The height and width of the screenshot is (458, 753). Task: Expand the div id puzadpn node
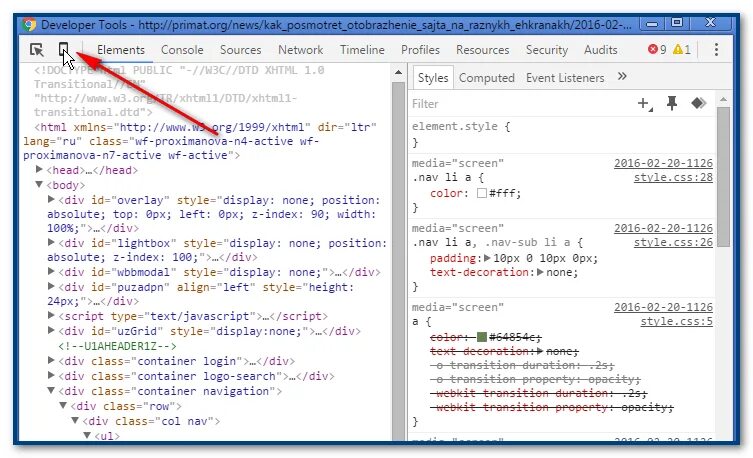[x=51, y=286]
